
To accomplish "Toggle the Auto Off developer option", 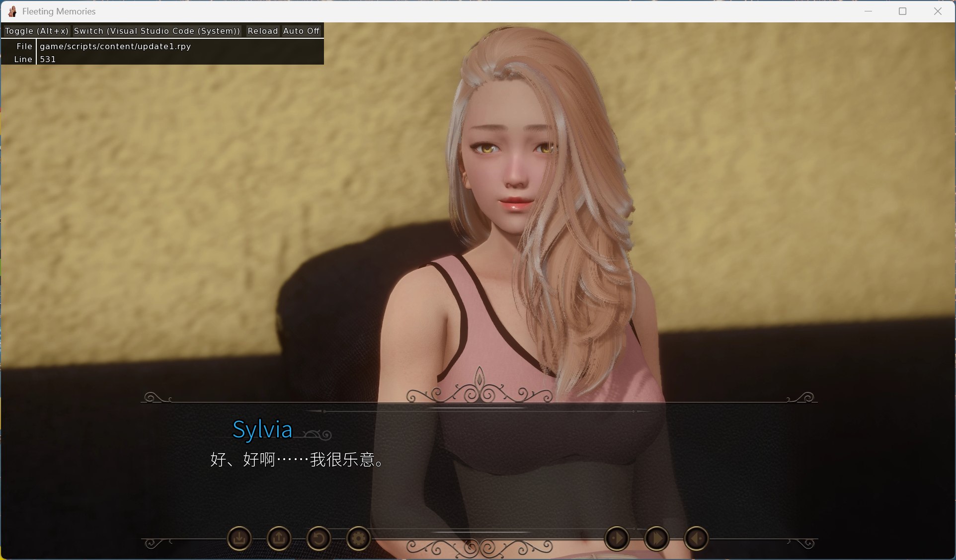I will pyautogui.click(x=301, y=31).
